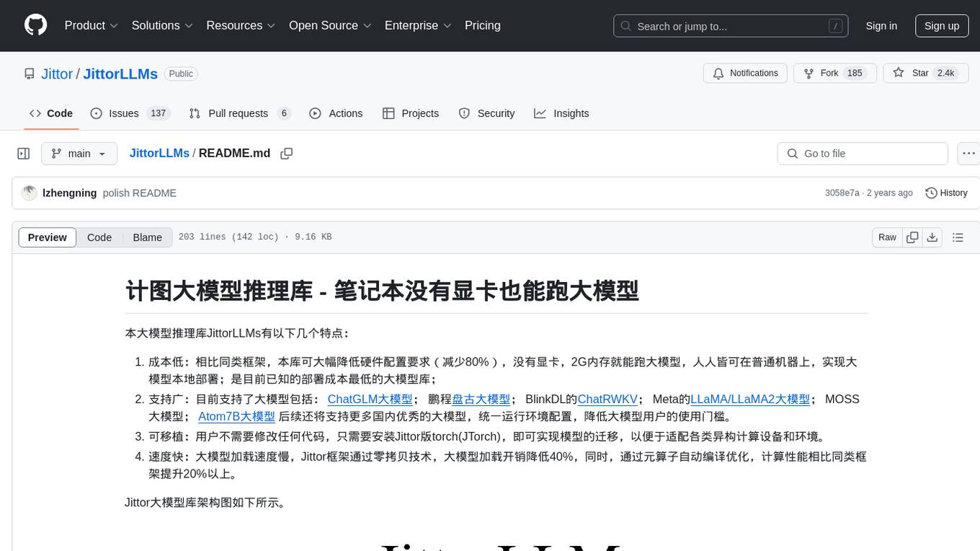This screenshot has width=980, height=551.
Task: Switch to the Projects tab
Action: point(411,113)
